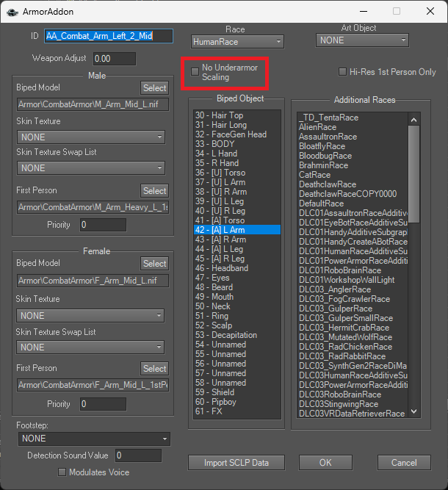Select DLC03StingwingRace entry
Image resolution: width=448 pixels, height=490 pixels.
click(x=353, y=404)
